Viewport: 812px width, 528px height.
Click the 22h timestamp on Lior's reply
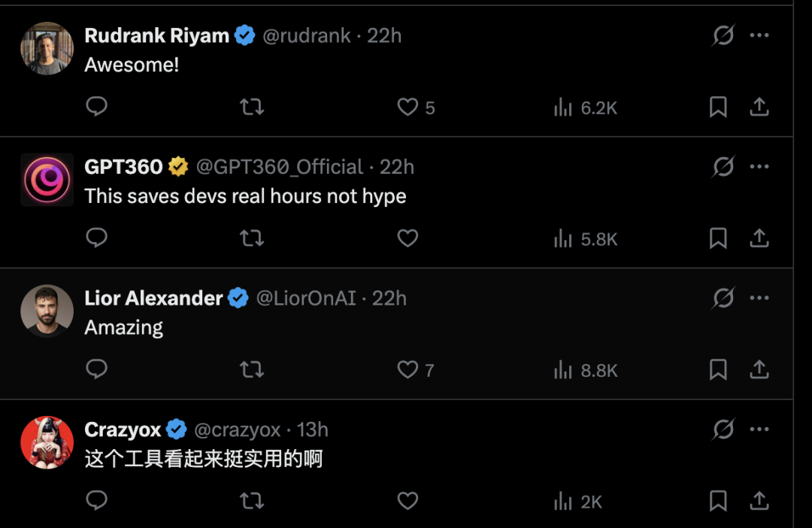click(x=389, y=298)
